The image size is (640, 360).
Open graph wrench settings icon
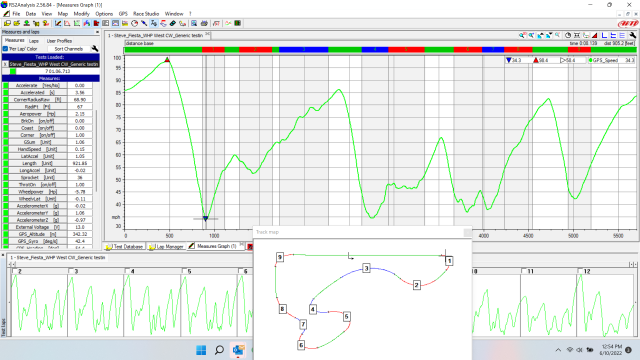click(633, 36)
